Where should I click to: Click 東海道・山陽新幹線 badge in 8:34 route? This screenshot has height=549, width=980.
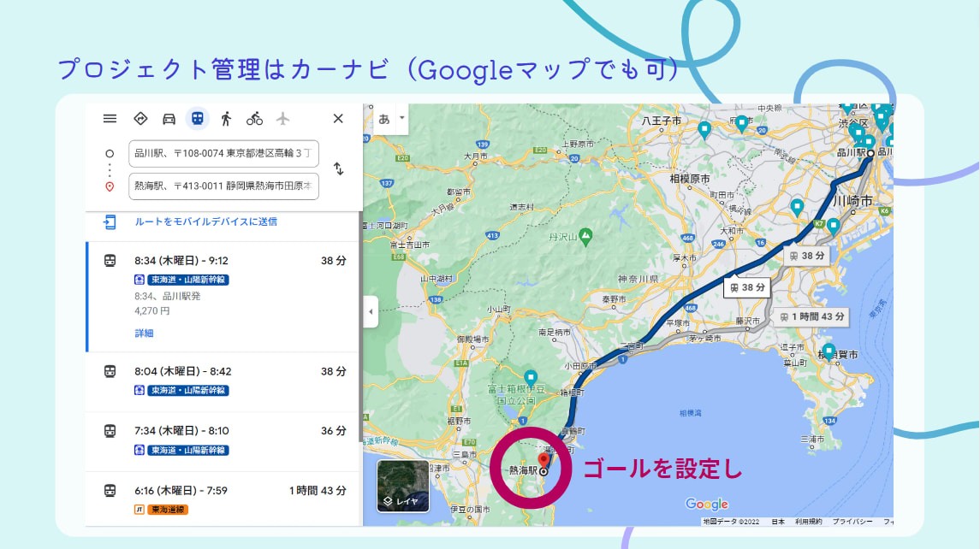tap(188, 280)
